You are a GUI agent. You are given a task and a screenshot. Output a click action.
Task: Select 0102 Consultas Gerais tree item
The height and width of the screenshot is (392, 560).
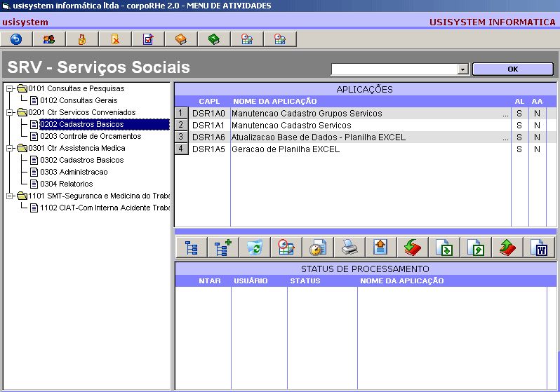point(79,101)
